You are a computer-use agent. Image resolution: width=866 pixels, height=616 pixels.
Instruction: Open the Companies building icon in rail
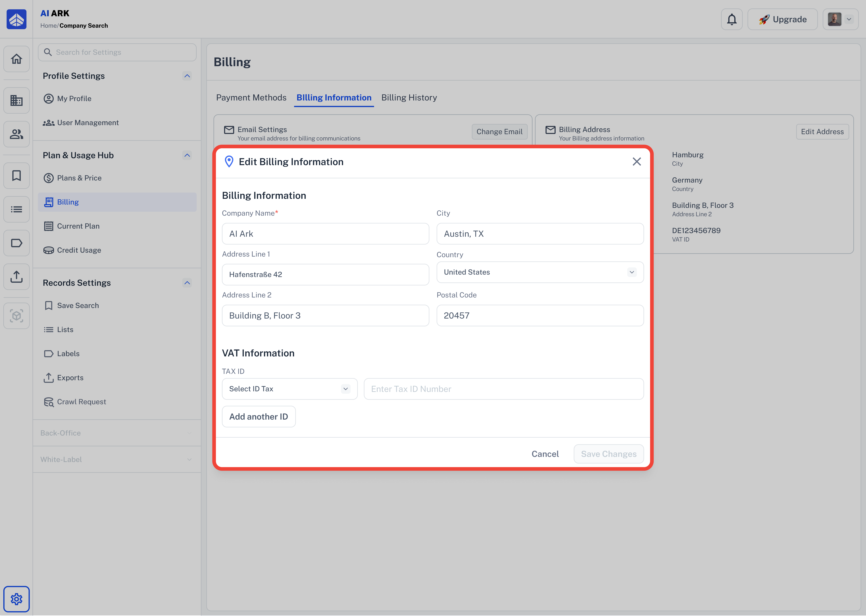click(x=16, y=100)
